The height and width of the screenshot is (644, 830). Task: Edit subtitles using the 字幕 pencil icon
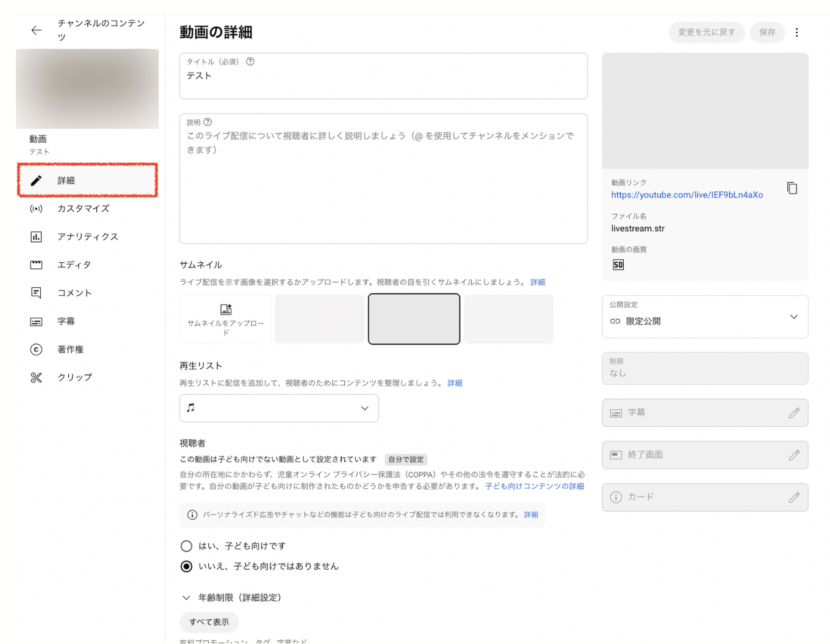pos(793,413)
